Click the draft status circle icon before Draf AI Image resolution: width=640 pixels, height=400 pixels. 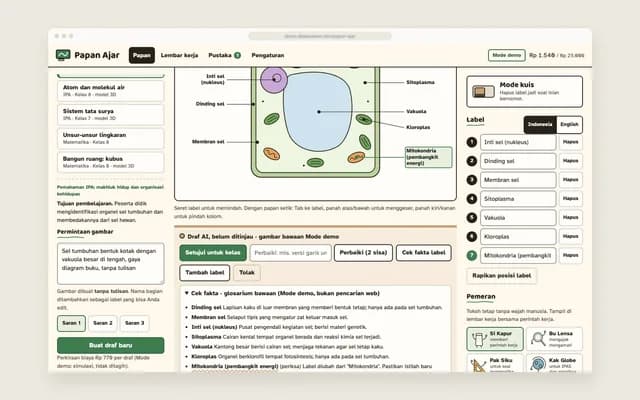pyautogui.click(x=182, y=236)
